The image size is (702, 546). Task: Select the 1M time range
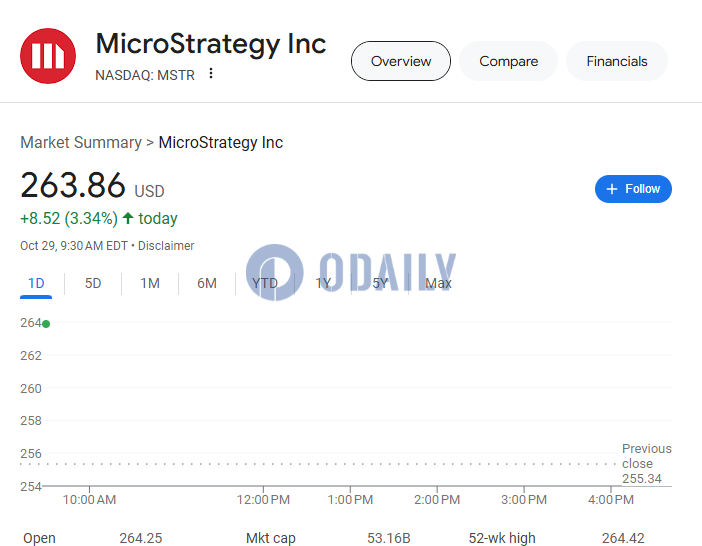[150, 283]
